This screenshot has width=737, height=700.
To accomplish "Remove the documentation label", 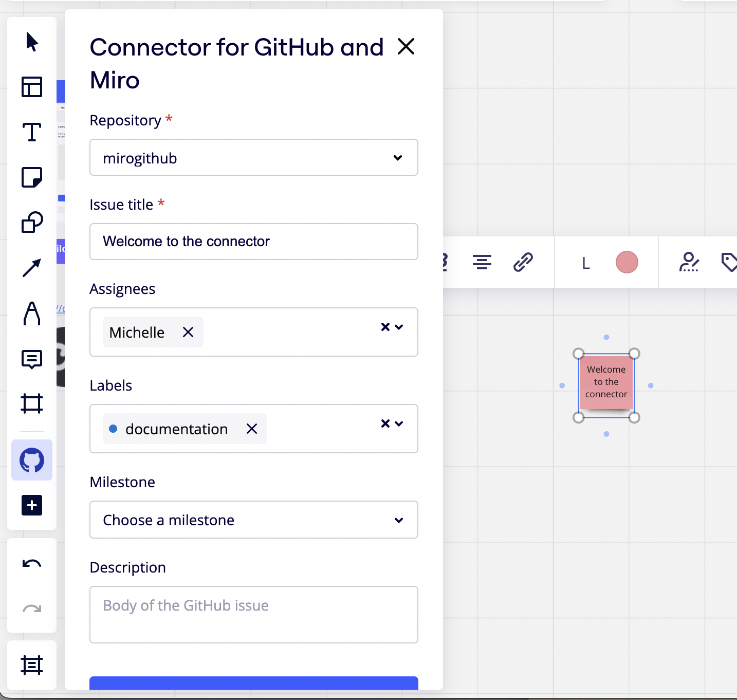I will (252, 429).
